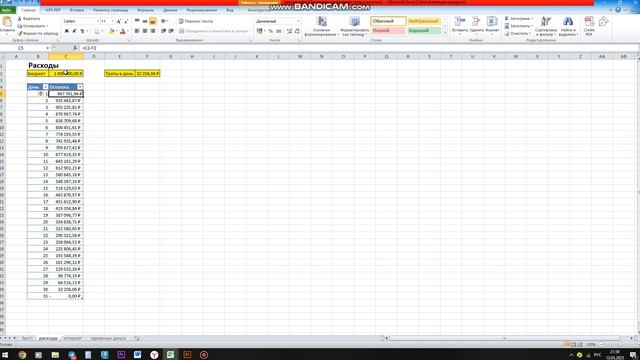The image size is (640, 360).
Task: Click Wrap Text (Перенос текста)
Action: point(196,21)
